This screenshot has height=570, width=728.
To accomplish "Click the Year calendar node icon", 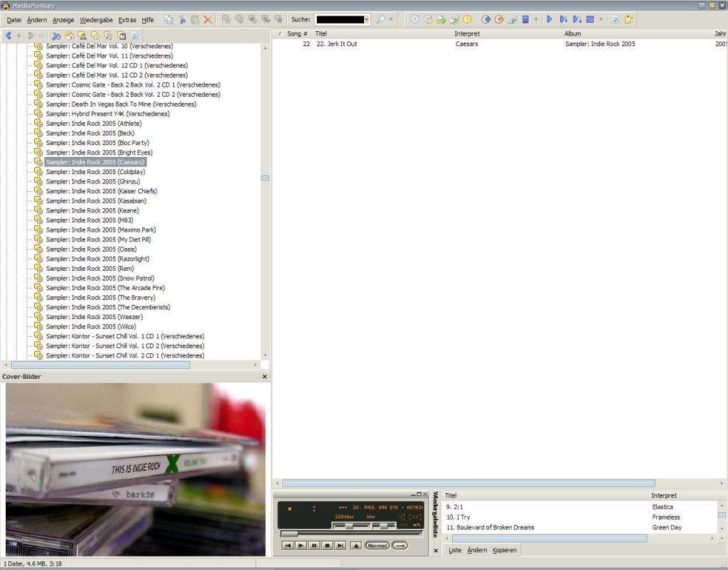I will point(122,36).
